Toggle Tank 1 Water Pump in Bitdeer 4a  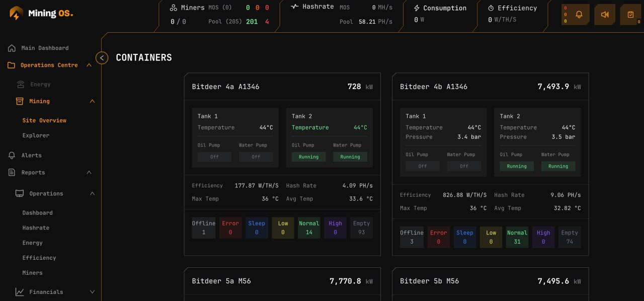pos(256,157)
